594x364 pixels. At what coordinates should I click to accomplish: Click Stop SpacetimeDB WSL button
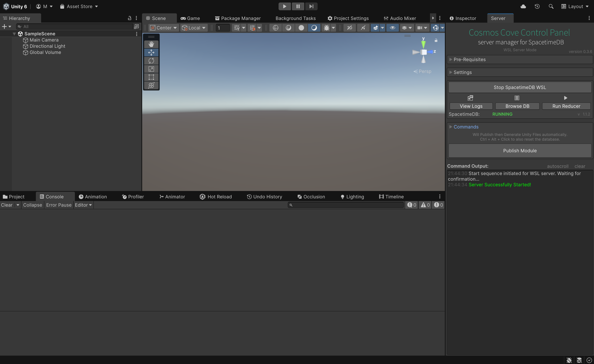coord(520,87)
